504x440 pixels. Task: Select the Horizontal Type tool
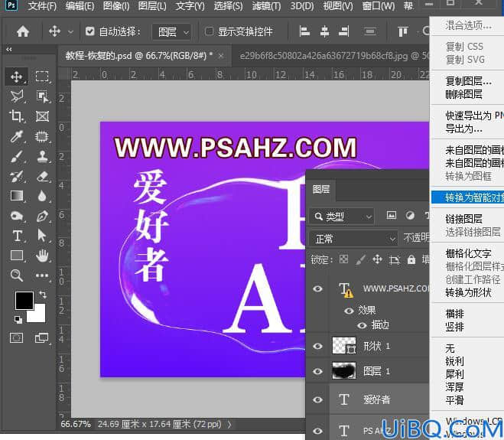tap(17, 236)
